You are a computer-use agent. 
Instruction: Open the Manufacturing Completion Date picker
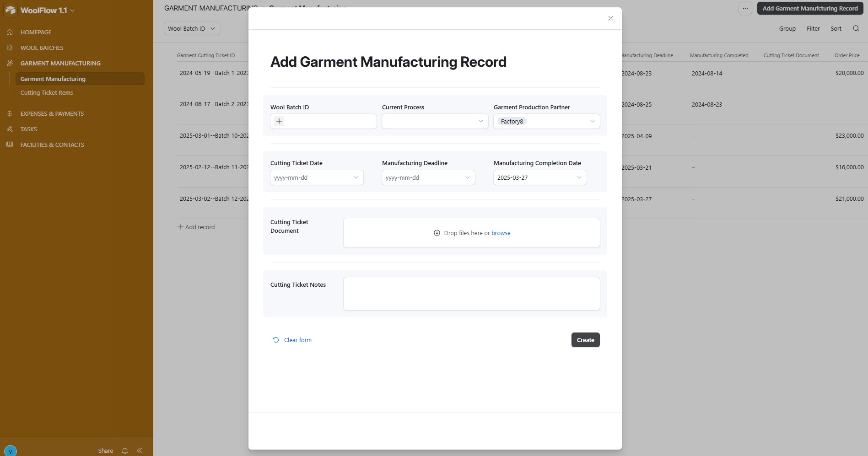[x=540, y=177]
